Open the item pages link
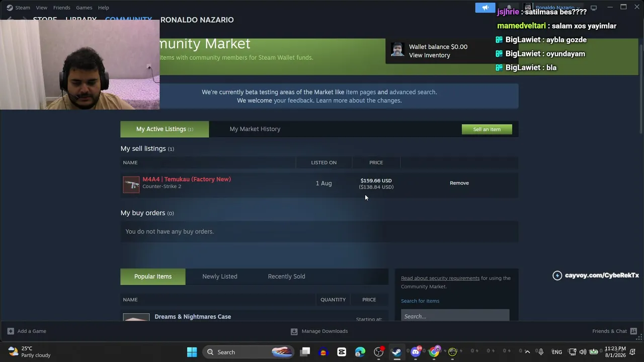Screen dimensions: 644x362 click(361, 92)
